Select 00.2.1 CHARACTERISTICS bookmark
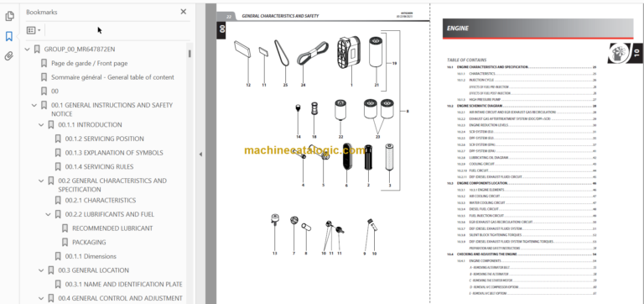The height and width of the screenshot is (304, 644). click(101, 201)
